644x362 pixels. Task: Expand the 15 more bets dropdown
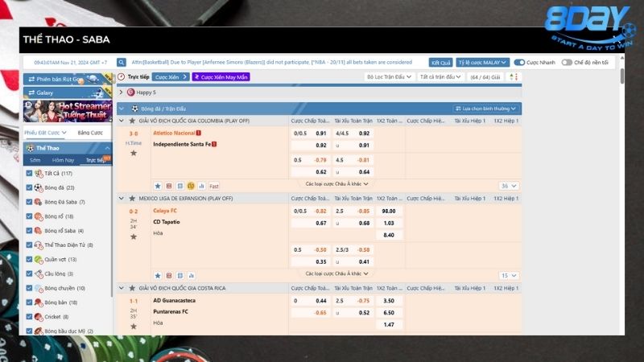point(509,275)
